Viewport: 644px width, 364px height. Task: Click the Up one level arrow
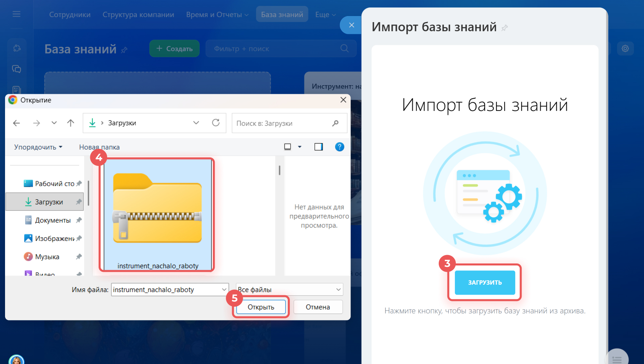point(70,123)
